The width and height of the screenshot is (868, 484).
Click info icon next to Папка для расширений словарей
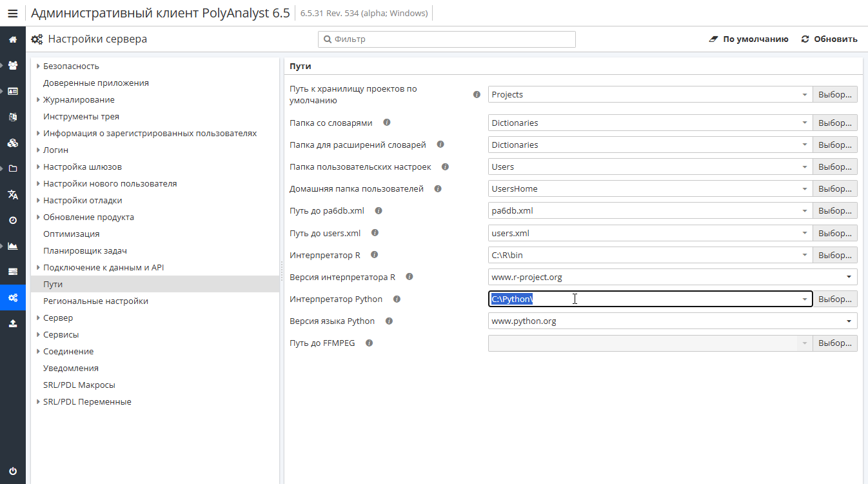(x=440, y=145)
